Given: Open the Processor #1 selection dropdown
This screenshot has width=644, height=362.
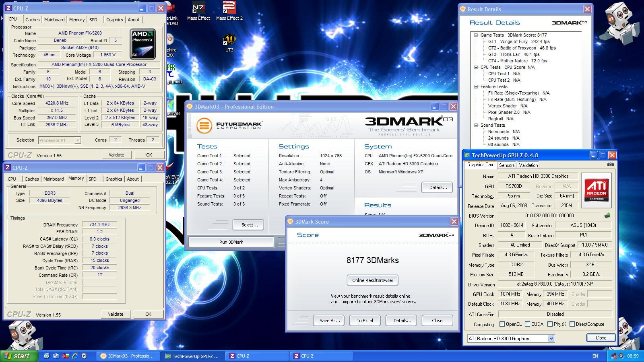Looking at the screenshot, I should pyautogui.click(x=77, y=140).
